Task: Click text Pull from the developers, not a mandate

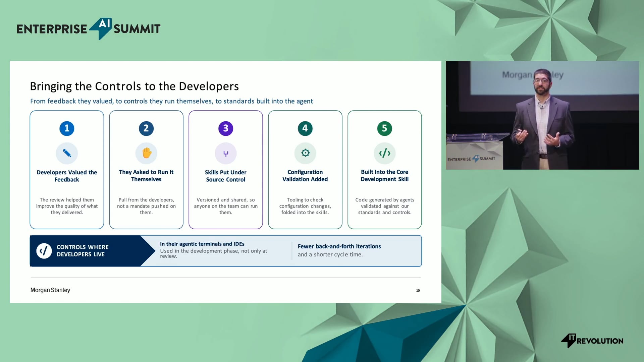Action: point(146,206)
